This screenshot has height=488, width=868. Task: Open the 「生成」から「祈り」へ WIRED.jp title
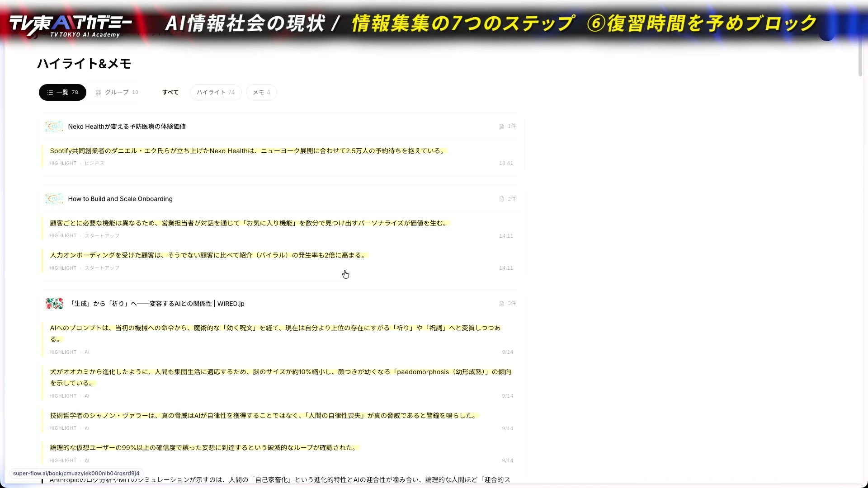tap(156, 304)
